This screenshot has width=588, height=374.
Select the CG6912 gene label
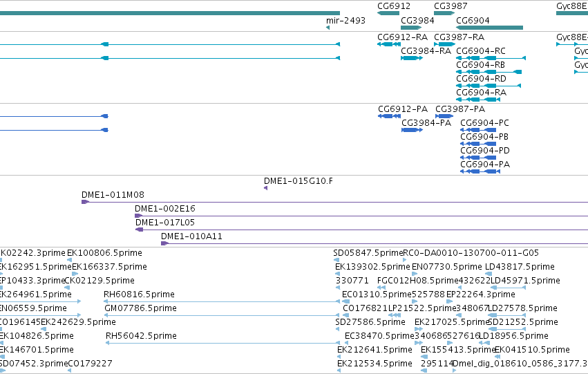394,6
